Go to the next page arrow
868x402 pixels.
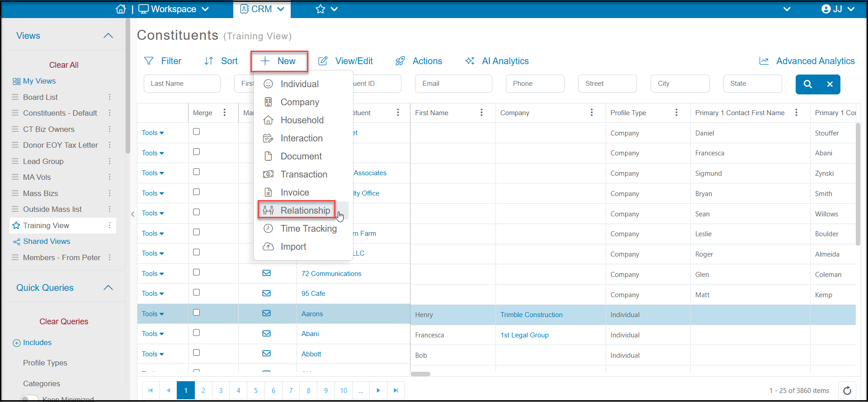[x=378, y=390]
